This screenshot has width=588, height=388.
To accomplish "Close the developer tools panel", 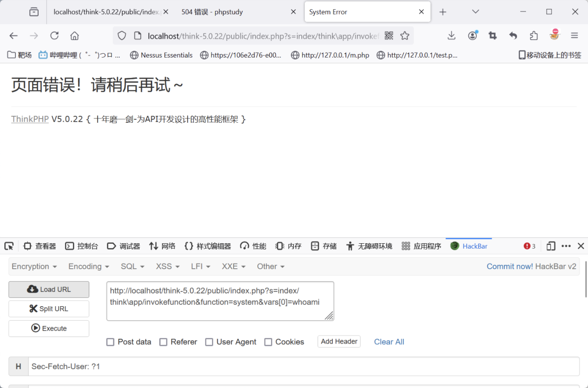I will 581,246.
